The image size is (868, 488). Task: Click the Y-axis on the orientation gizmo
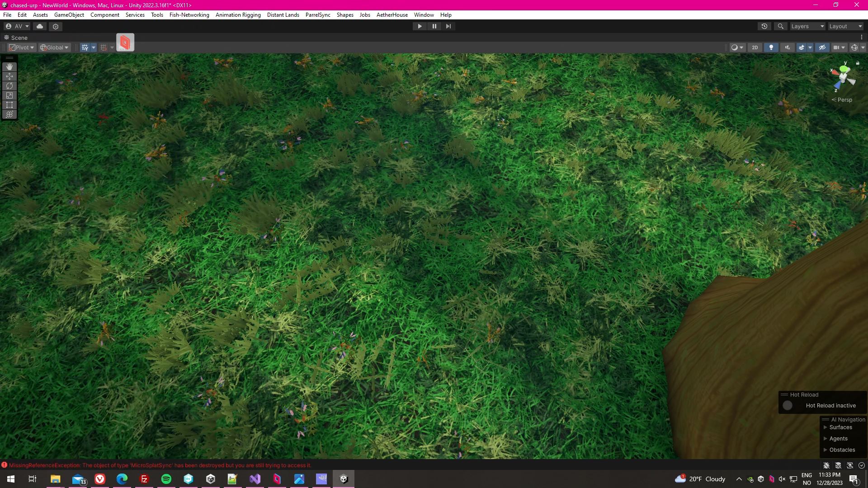pyautogui.click(x=844, y=69)
